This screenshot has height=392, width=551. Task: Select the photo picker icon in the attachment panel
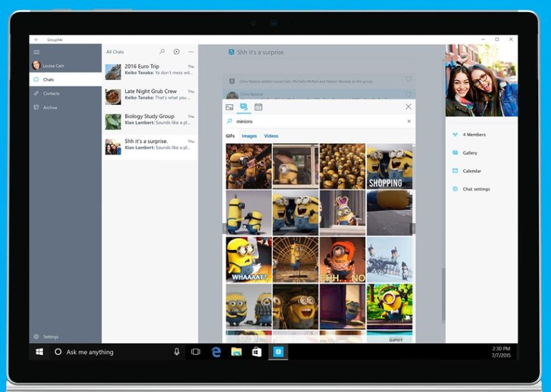point(229,107)
